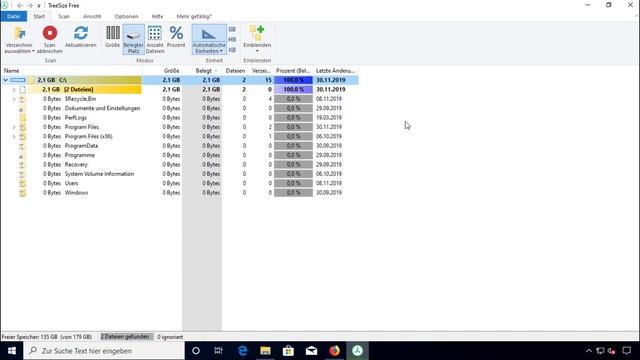Switch to the Größe mode

coord(113,37)
